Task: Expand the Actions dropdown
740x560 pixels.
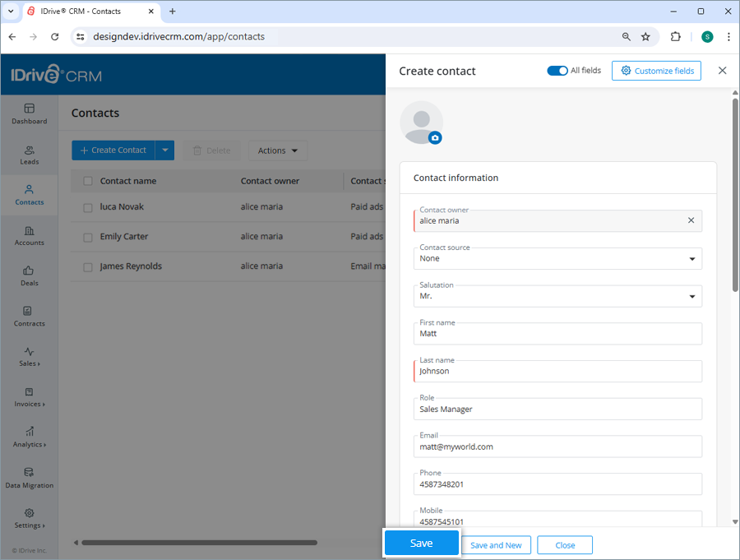Action: click(x=277, y=150)
